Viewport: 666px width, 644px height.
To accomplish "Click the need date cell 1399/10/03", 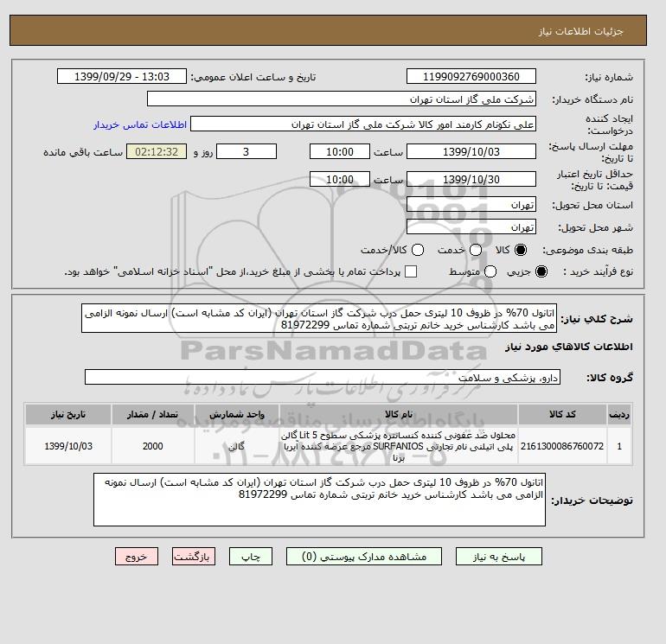I will click(68, 446).
